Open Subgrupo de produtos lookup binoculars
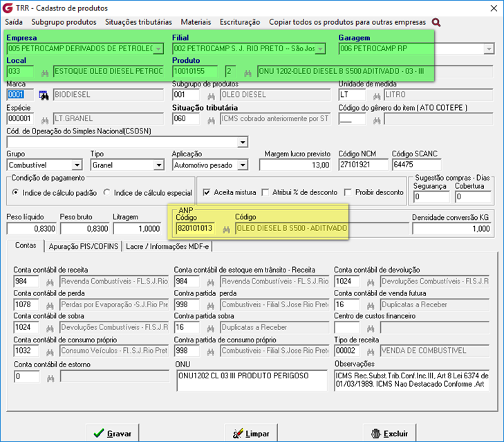The image size is (504, 442). pyautogui.click(x=211, y=96)
